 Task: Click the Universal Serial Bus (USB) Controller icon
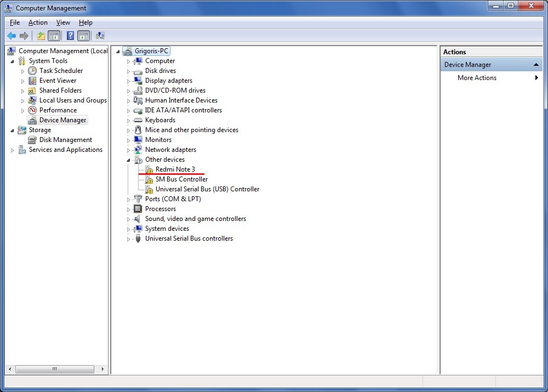click(149, 190)
